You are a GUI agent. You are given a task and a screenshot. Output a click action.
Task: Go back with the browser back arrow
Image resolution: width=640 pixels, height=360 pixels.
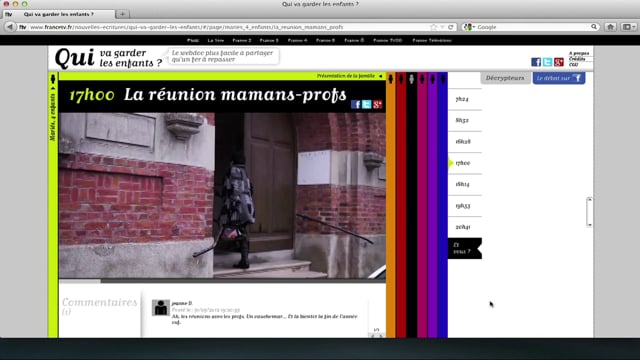[10, 27]
